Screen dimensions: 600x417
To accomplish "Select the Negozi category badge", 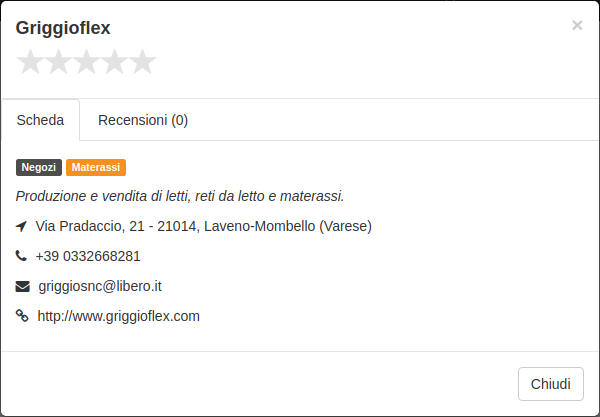I will coord(39,168).
